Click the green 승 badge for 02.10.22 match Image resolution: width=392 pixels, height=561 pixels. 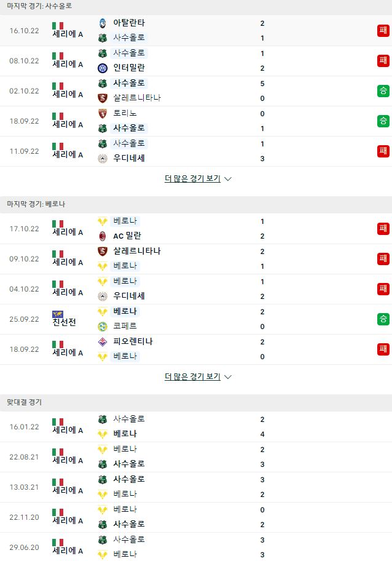[383, 91]
